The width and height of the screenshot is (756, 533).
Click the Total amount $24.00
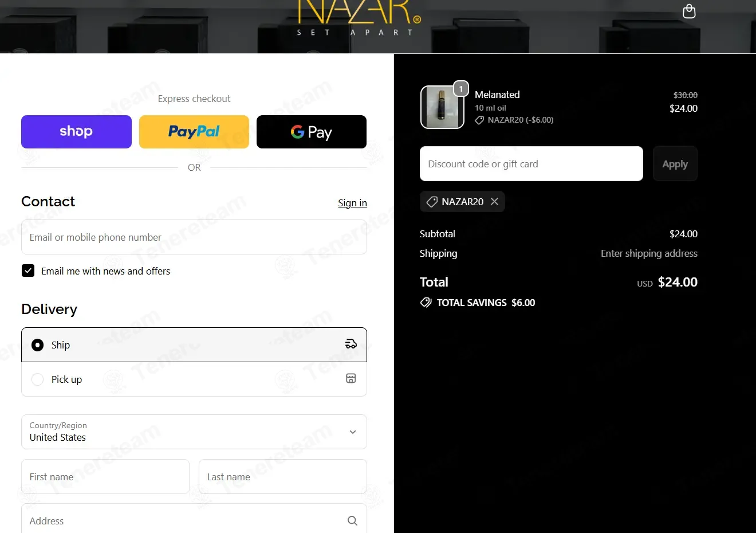coord(678,282)
